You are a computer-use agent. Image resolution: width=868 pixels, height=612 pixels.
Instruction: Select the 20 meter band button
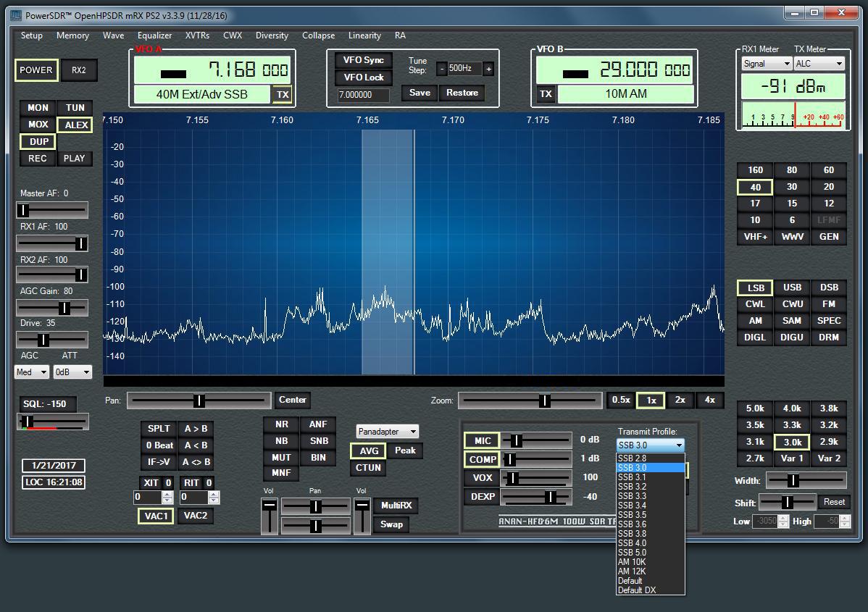coord(829,187)
